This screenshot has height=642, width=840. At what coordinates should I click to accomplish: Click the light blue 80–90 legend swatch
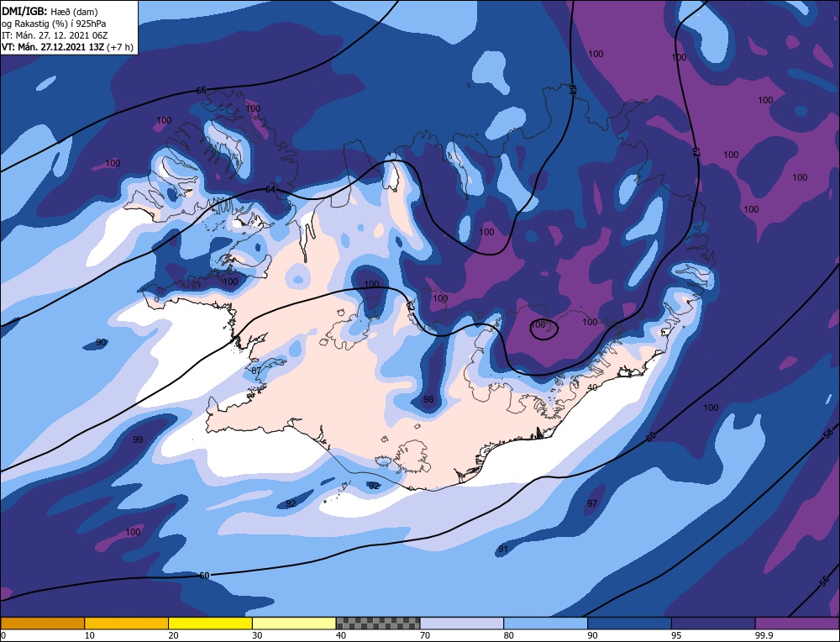pos(545,624)
